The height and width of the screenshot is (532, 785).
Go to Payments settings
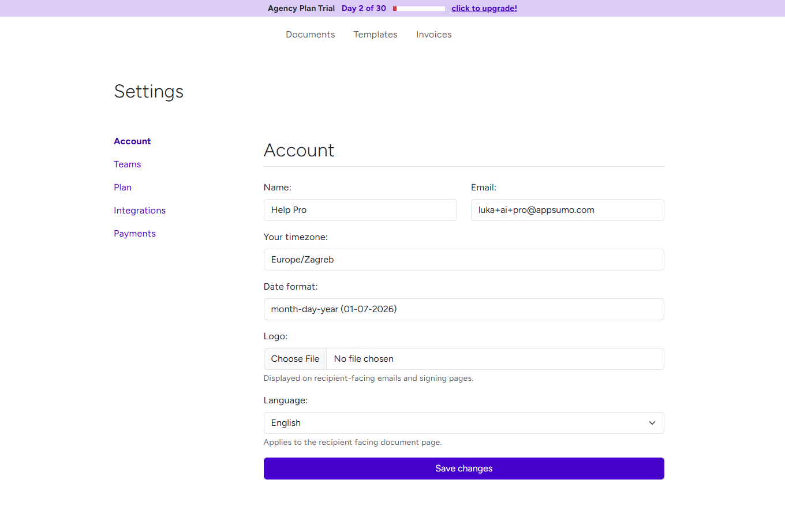click(x=134, y=234)
